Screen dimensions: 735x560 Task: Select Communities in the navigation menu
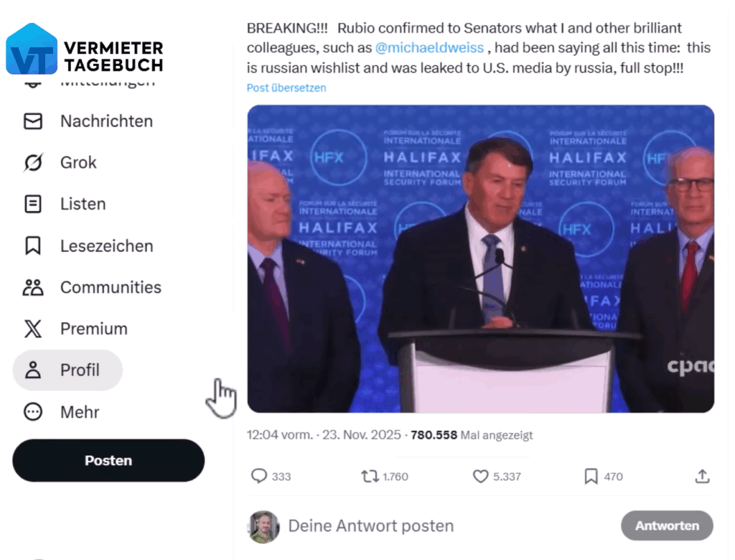click(111, 288)
